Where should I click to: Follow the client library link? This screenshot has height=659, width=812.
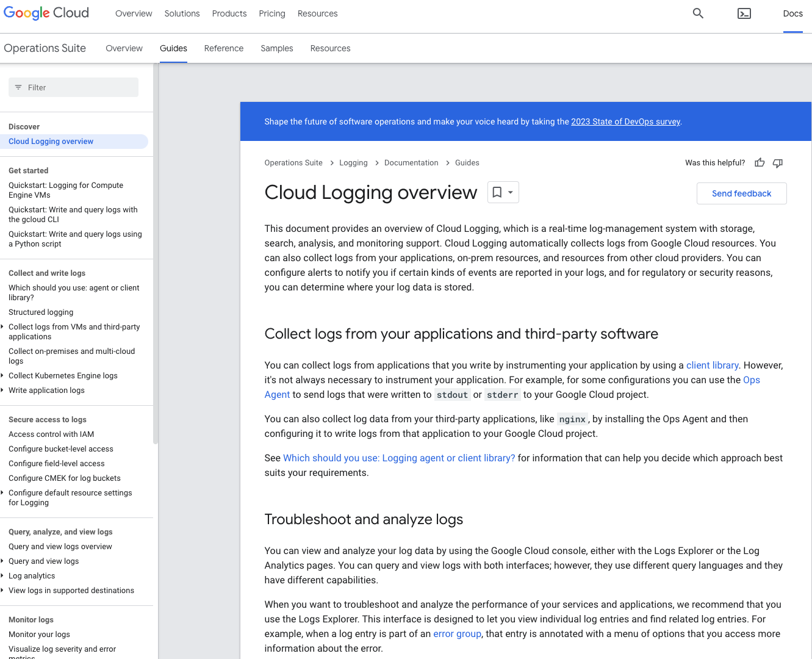pyautogui.click(x=712, y=365)
